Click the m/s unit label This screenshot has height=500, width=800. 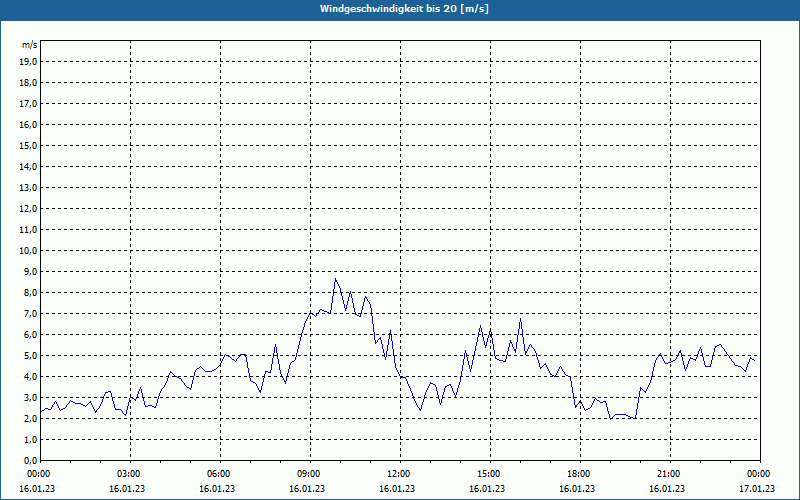pos(29,45)
